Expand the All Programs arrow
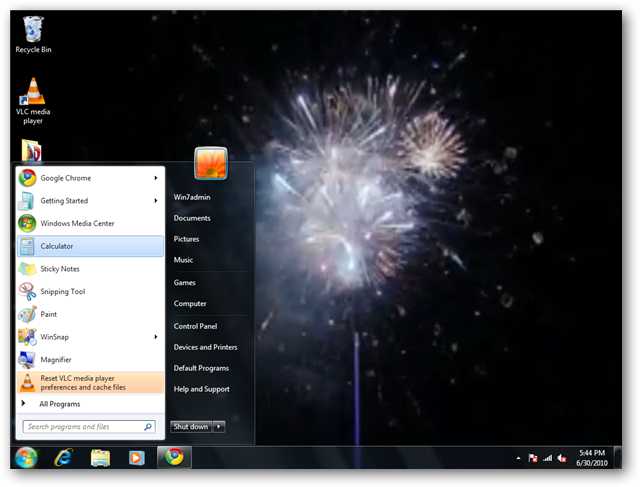The width and height of the screenshot is (640, 487). 23,403
